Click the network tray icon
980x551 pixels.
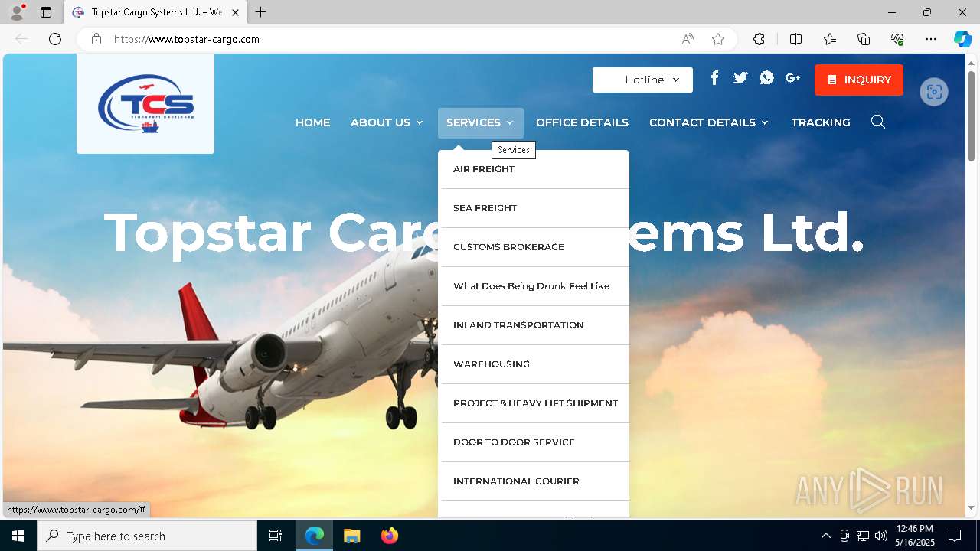pyautogui.click(x=863, y=536)
